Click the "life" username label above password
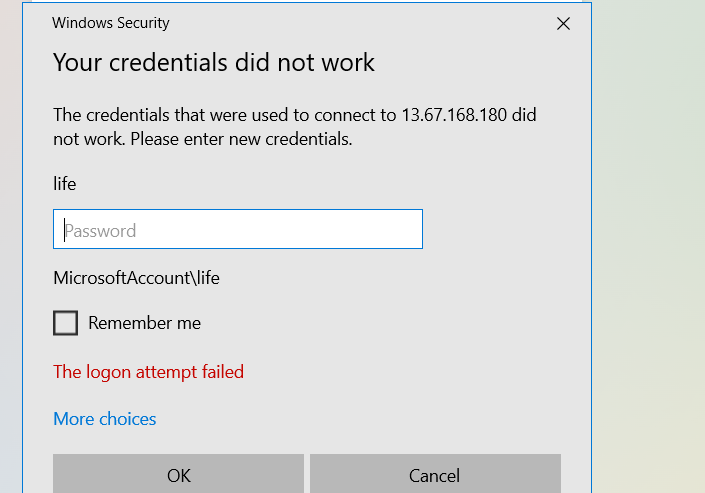The height and width of the screenshot is (493, 705). pyautogui.click(x=65, y=184)
